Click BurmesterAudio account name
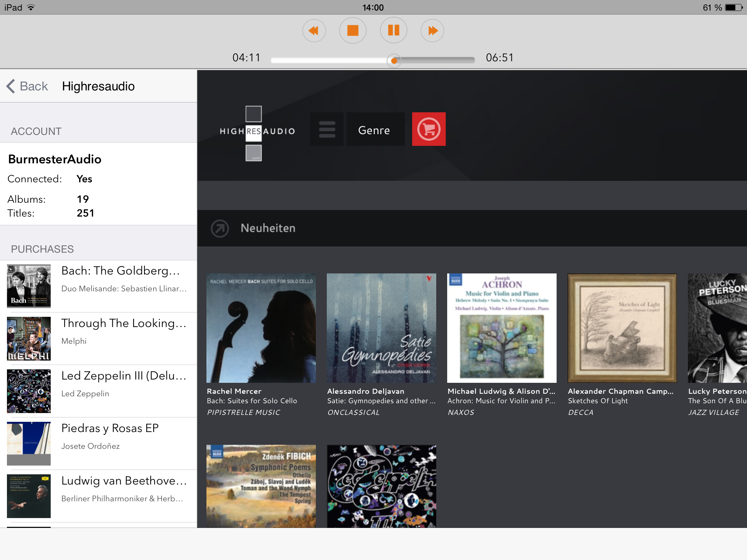 [x=55, y=159]
